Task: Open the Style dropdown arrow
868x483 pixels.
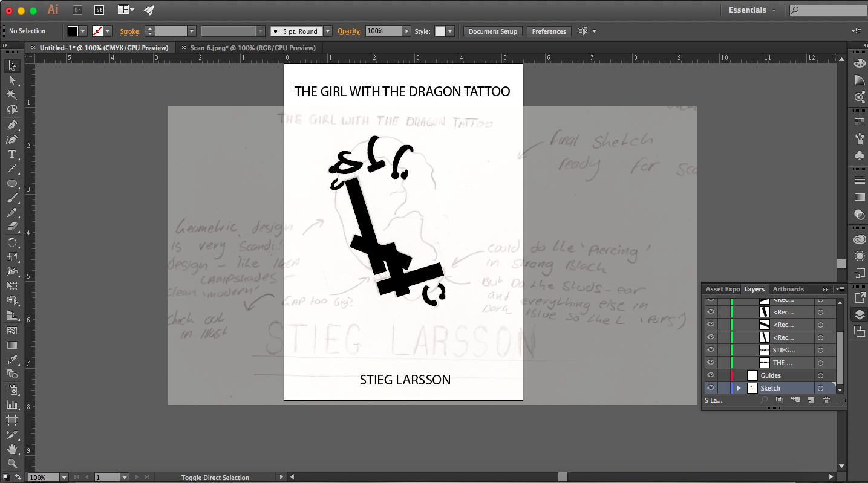Action: pos(450,31)
